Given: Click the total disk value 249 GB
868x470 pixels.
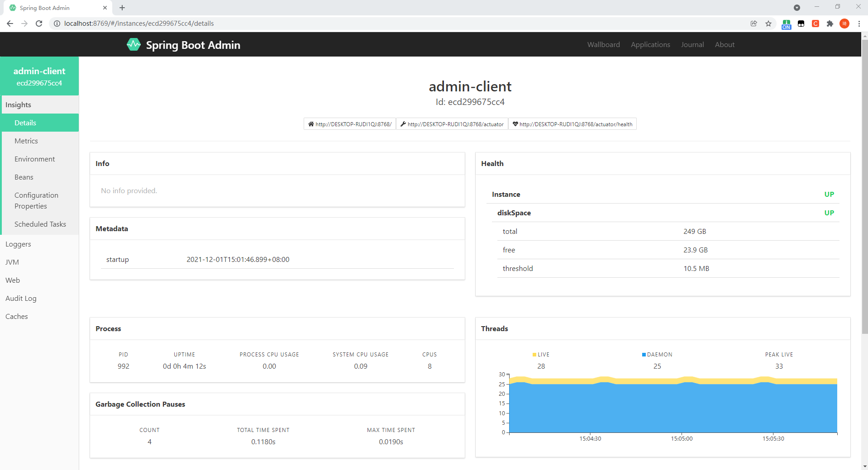Looking at the screenshot, I should (695, 231).
